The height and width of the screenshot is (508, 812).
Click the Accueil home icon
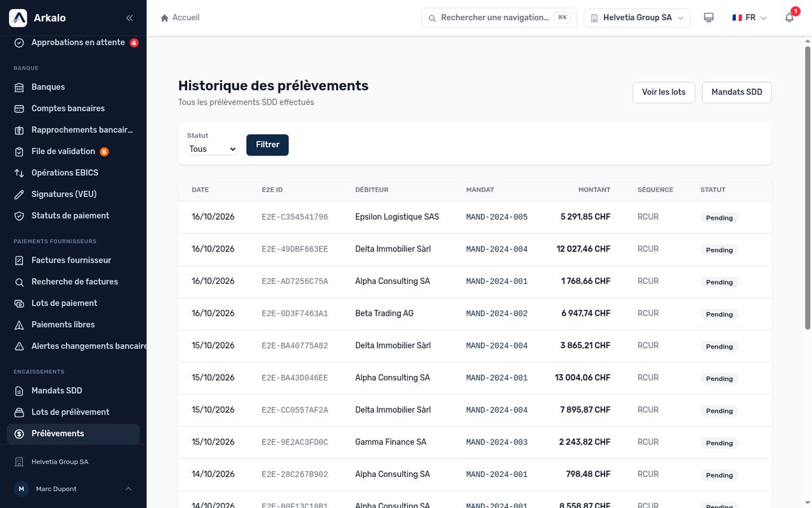[165, 18]
